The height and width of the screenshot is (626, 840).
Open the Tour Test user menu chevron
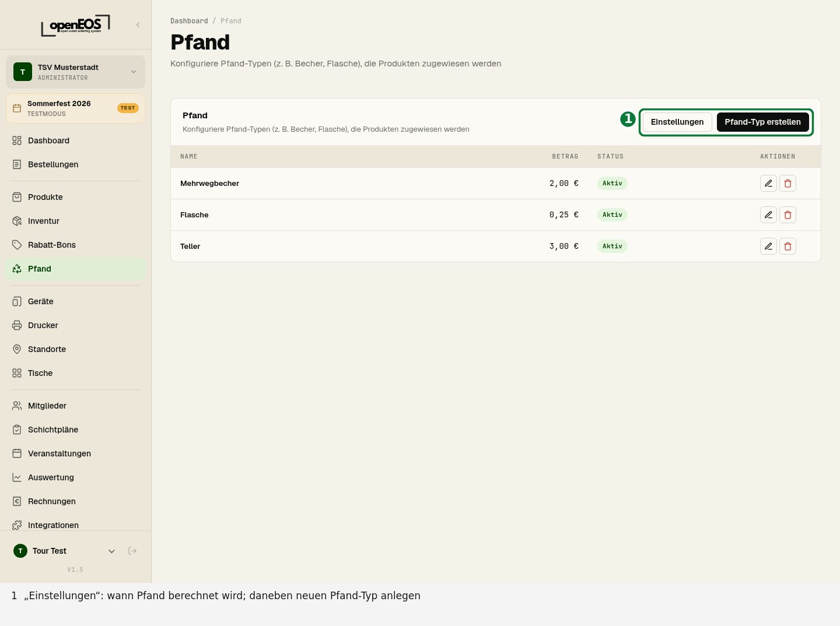111,551
